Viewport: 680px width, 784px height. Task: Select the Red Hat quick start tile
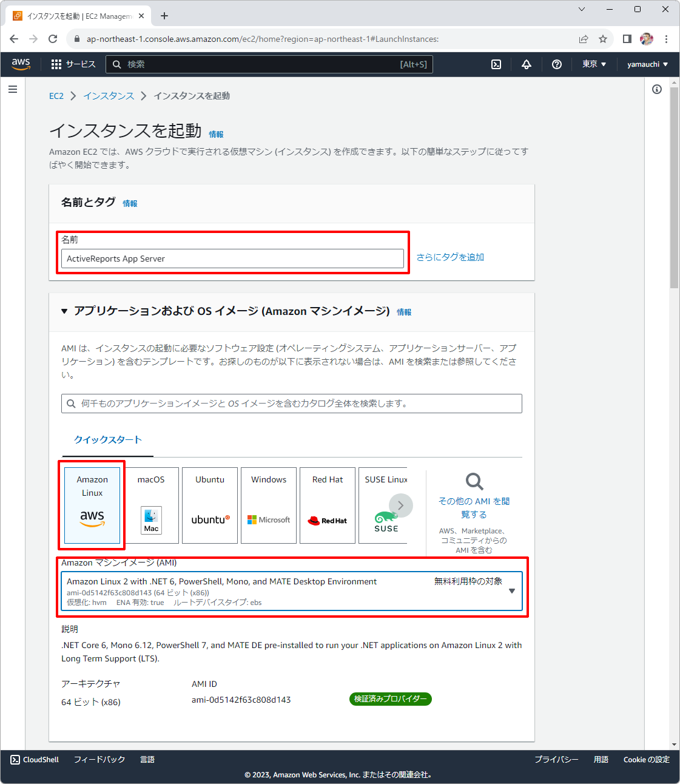tap(328, 505)
